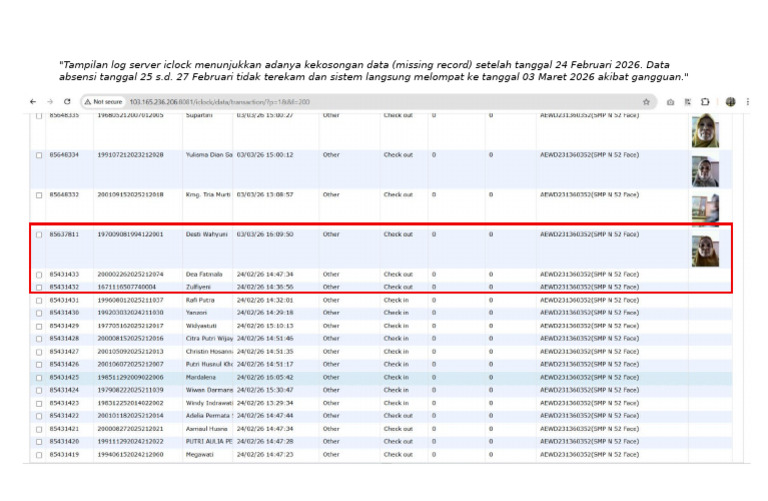This screenshot has width=768, height=501.
Task: Bookmark this page with the star icon
Action: [x=646, y=102]
